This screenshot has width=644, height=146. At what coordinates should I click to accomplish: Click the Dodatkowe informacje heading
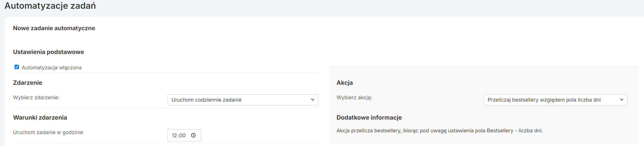[369, 118]
